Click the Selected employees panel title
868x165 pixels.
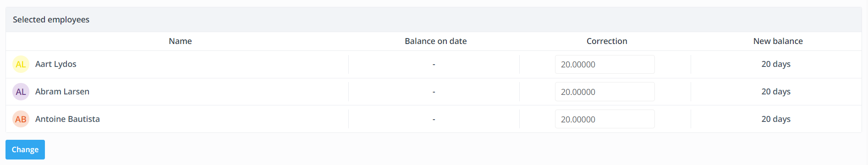coord(51,20)
